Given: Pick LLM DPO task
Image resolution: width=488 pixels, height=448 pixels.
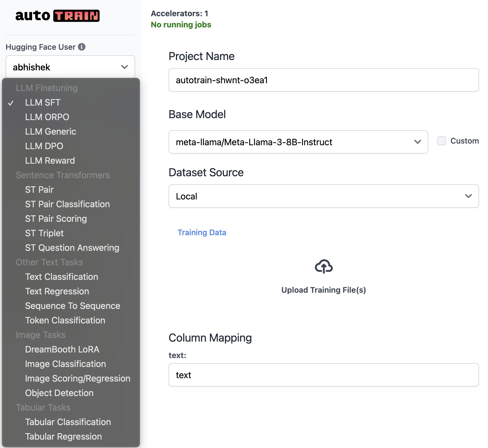Looking at the screenshot, I should click(71, 146).
